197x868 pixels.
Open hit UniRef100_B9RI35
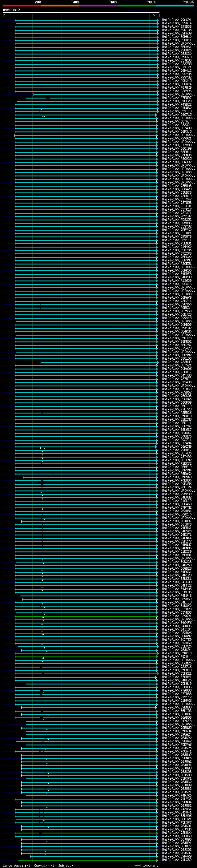pos(176,30)
